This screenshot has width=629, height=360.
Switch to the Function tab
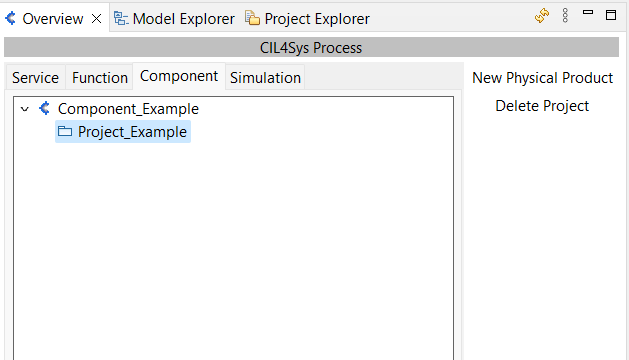[x=100, y=77]
